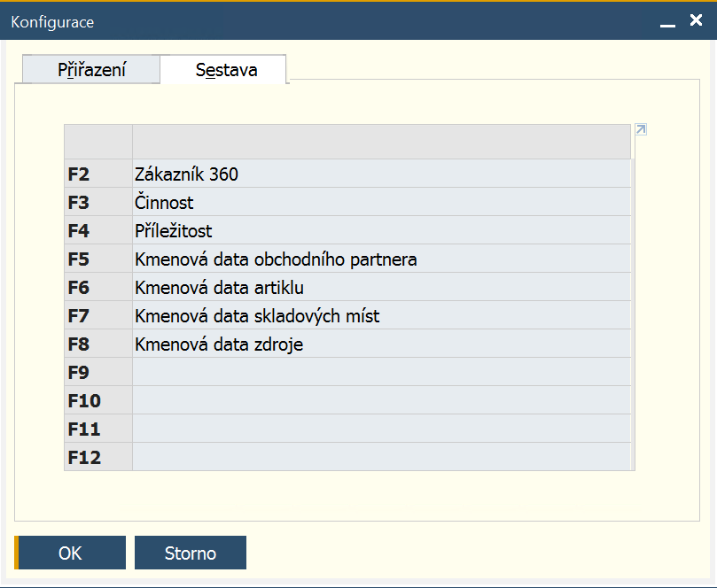Confirm with the OK button
The image size is (717, 588).
[70, 553]
